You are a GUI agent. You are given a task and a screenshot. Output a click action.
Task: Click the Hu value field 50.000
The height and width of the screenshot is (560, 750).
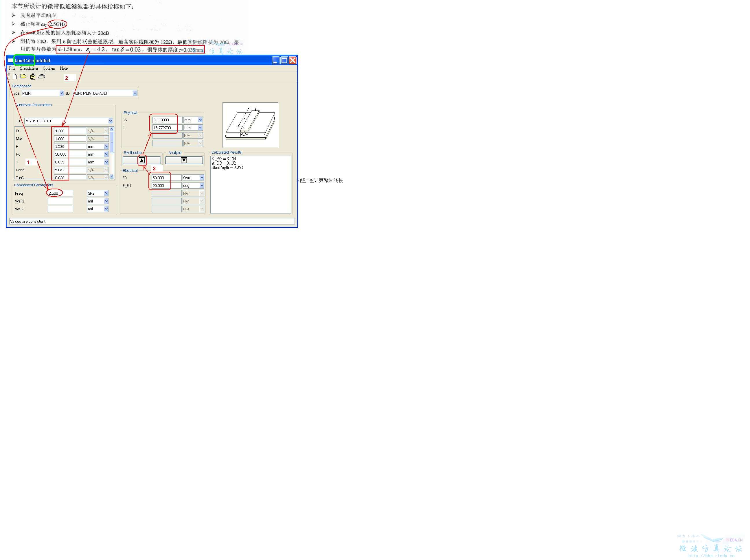click(x=70, y=154)
